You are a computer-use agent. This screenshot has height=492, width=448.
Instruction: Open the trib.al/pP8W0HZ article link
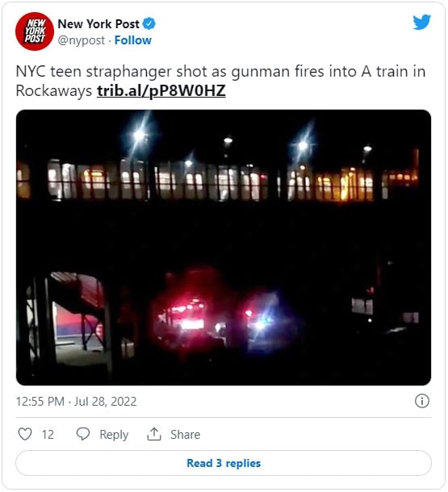click(x=161, y=91)
